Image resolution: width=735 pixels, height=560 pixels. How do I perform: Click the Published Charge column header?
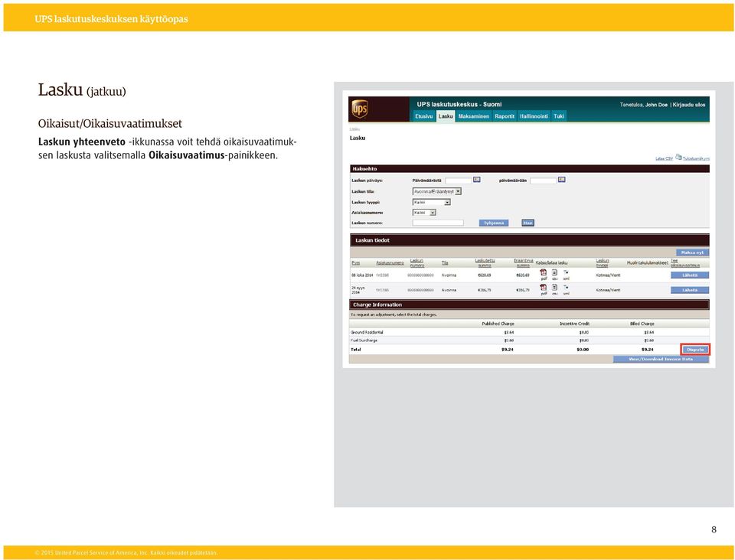click(x=498, y=324)
